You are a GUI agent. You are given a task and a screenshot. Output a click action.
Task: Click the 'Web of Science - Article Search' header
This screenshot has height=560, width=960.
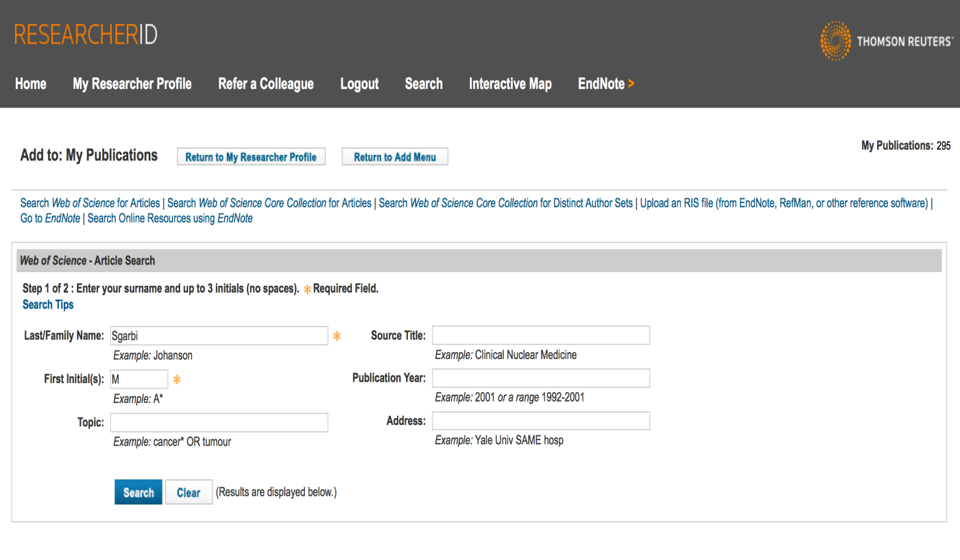88,260
